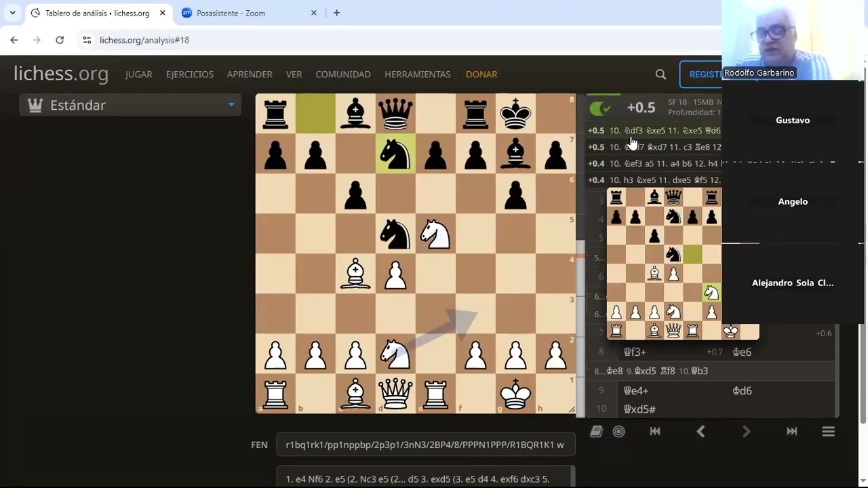The height and width of the screenshot is (488, 868).
Task: Select the white knight on e5
Action: pos(435,234)
